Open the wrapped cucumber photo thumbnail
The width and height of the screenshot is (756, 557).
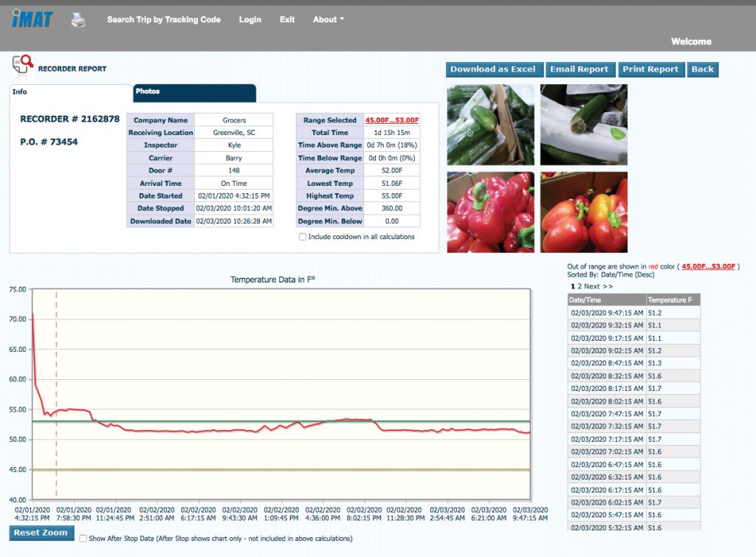pyautogui.click(x=583, y=125)
